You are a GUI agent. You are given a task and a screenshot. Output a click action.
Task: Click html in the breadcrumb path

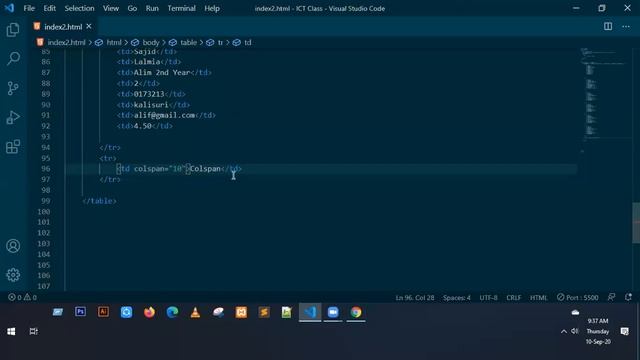coord(113,42)
